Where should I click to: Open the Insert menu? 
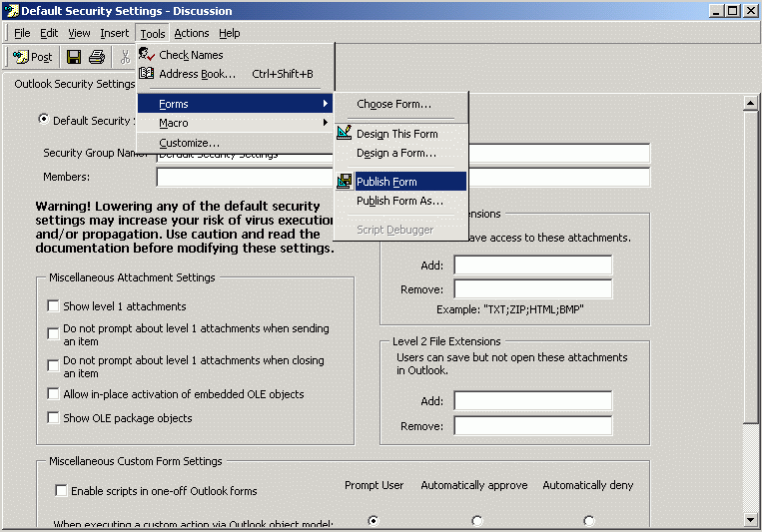pos(115,33)
